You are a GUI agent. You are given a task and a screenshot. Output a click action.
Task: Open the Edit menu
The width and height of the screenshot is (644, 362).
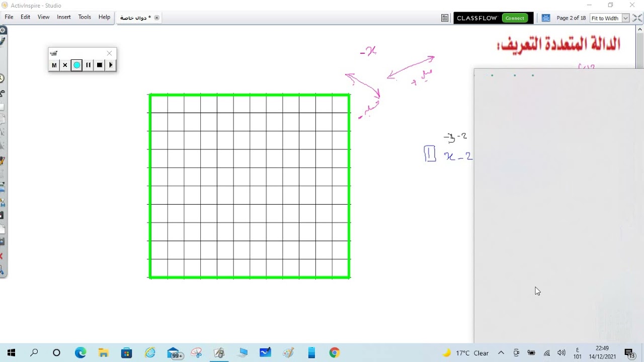click(25, 17)
